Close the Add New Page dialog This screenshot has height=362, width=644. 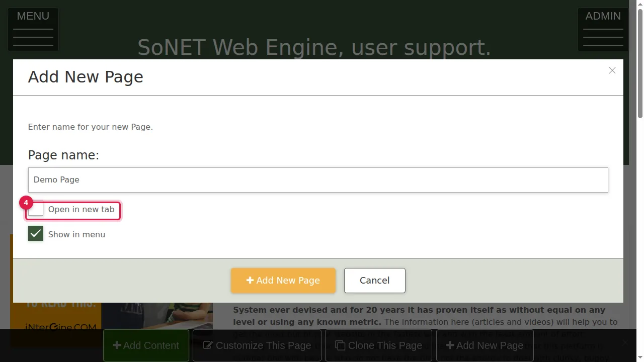tap(612, 70)
